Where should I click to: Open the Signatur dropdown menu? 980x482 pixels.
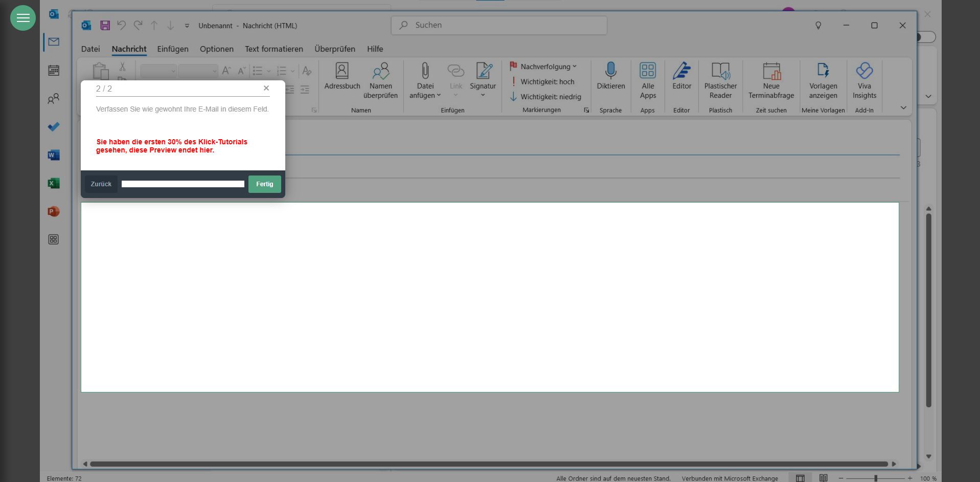[x=483, y=95]
